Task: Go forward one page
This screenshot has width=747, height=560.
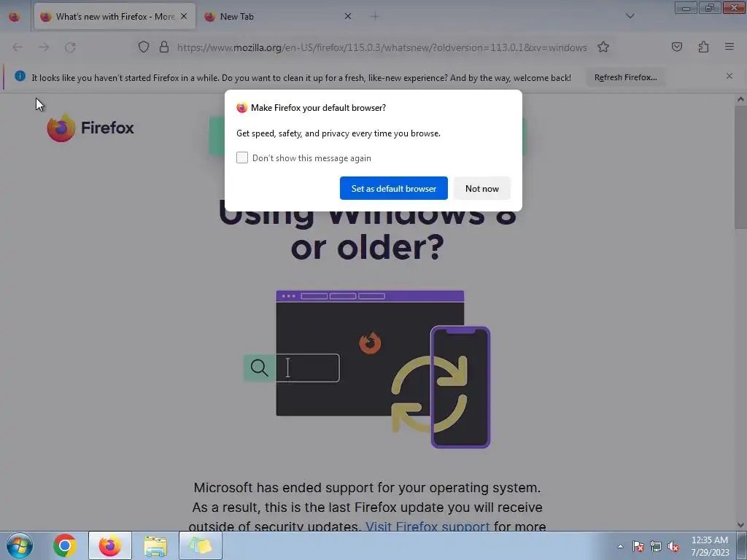Action: coord(44,47)
